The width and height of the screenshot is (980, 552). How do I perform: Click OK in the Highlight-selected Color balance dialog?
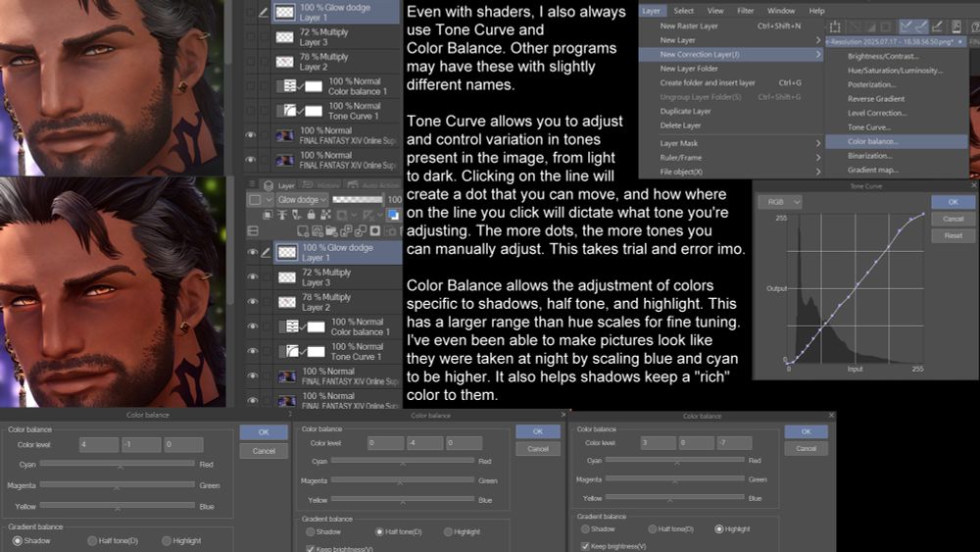click(x=807, y=431)
